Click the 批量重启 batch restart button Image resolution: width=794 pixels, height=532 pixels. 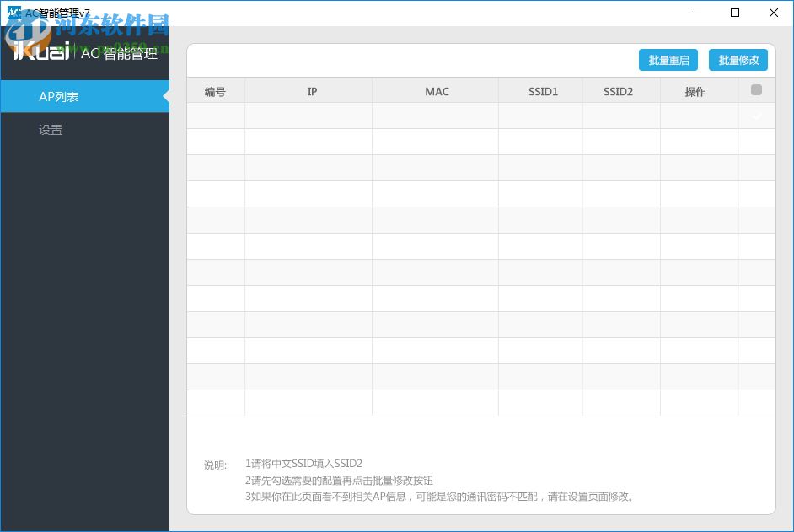pyautogui.click(x=668, y=60)
